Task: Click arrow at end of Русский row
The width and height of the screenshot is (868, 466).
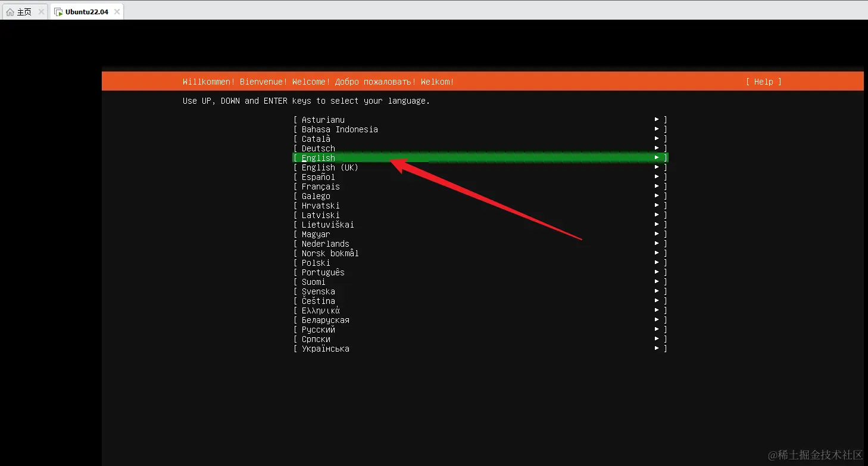Action: pyautogui.click(x=657, y=330)
